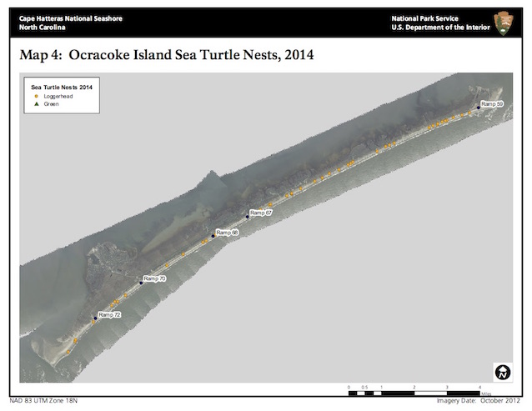The height and width of the screenshot is (411, 532).
Task: Click the 'Loggerhead' legend label
Action: [58, 97]
